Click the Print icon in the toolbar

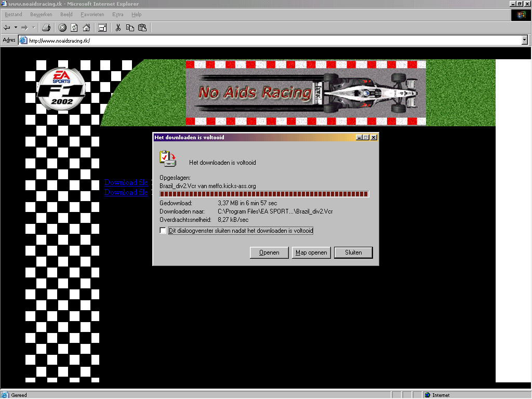pos(46,28)
